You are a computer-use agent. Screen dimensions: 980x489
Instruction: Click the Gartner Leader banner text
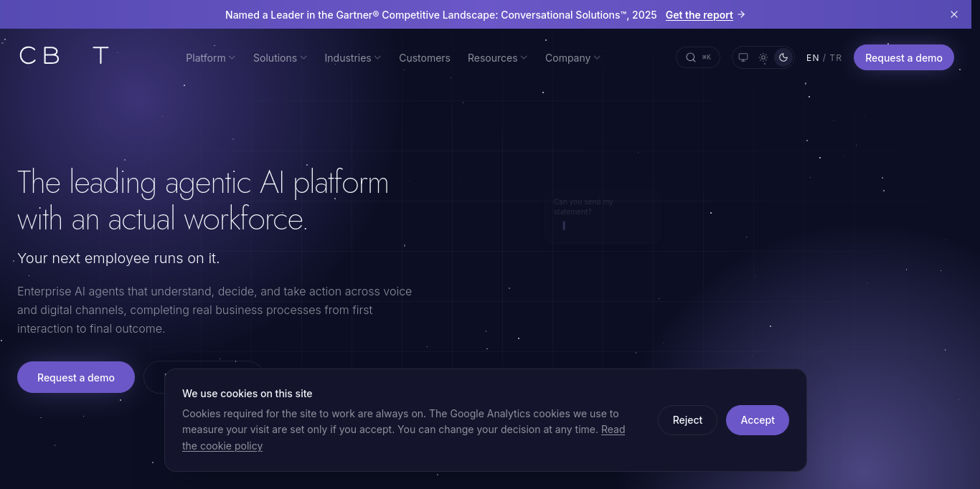(440, 14)
